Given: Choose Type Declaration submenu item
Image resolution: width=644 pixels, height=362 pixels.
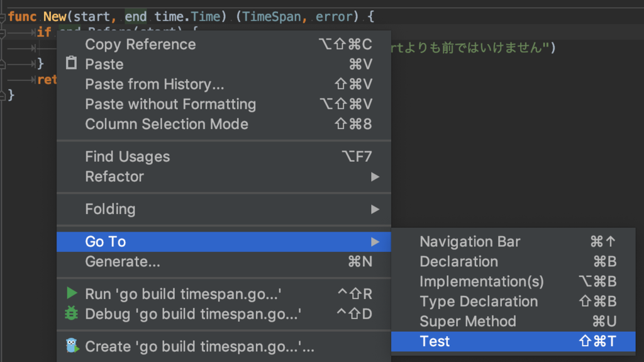Looking at the screenshot, I should (x=479, y=302).
